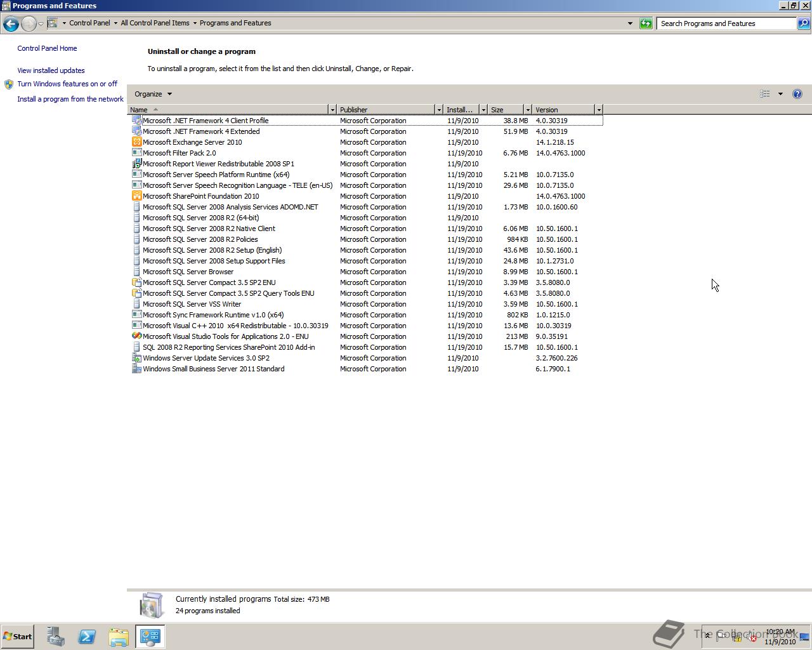Sort by the Publisher column header

point(386,110)
